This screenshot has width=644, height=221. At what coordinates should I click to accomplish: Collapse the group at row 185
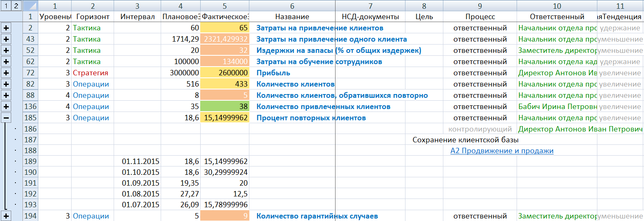6,118
